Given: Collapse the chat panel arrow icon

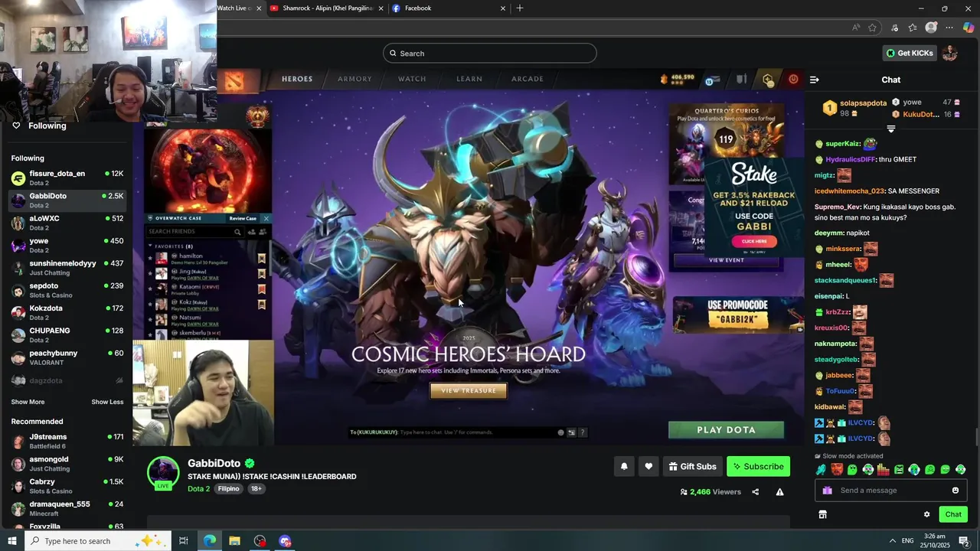Looking at the screenshot, I should click(x=815, y=80).
